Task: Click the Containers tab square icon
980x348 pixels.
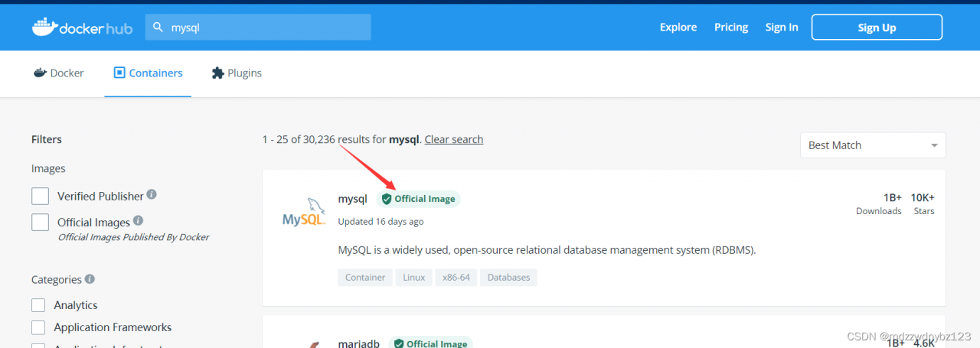Action: point(119,73)
